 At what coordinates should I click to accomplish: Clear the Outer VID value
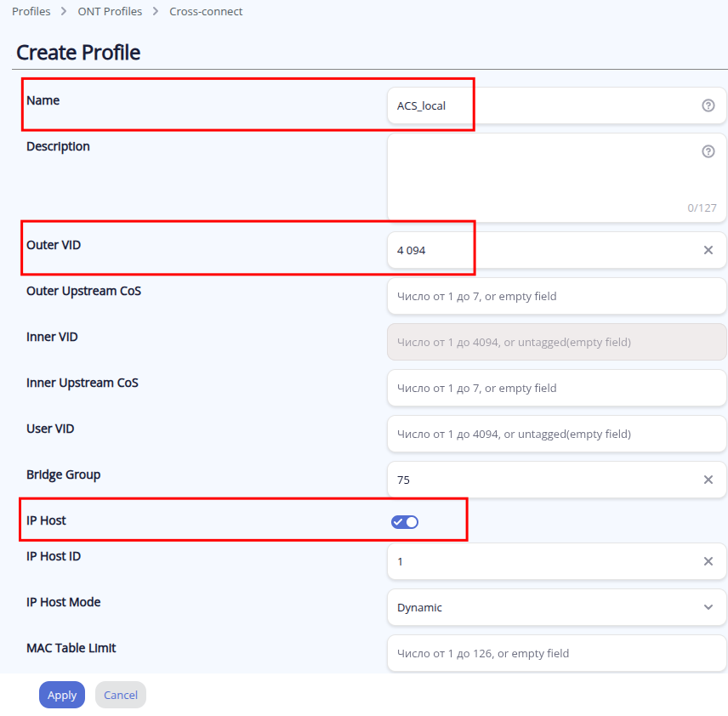point(708,250)
